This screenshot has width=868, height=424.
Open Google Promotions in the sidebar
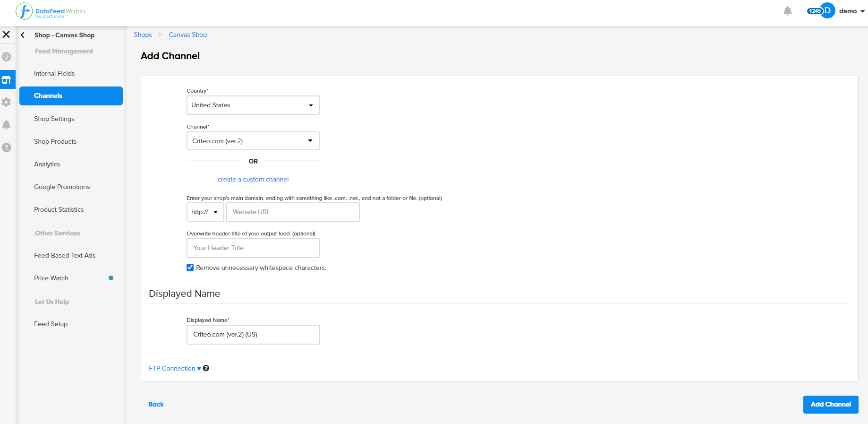62,187
